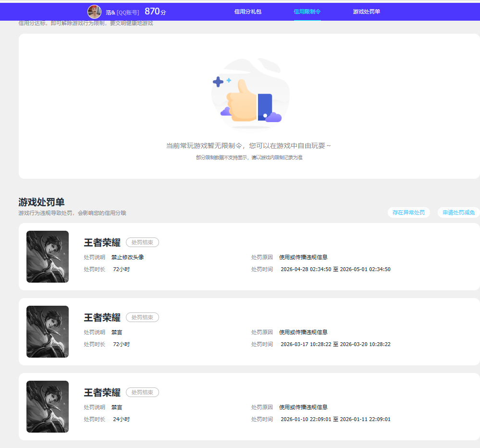This screenshot has width=480, height=448.
Task: Select 72小时 duration in 2026-03-17 card
Action: coord(121,344)
